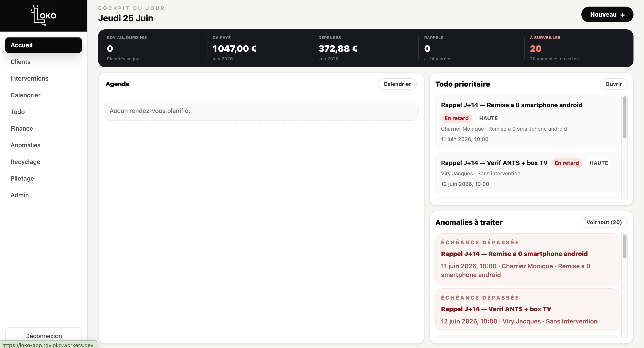
Task: Open the À surveiller 20 anomalies card
Action: tap(579, 48)
